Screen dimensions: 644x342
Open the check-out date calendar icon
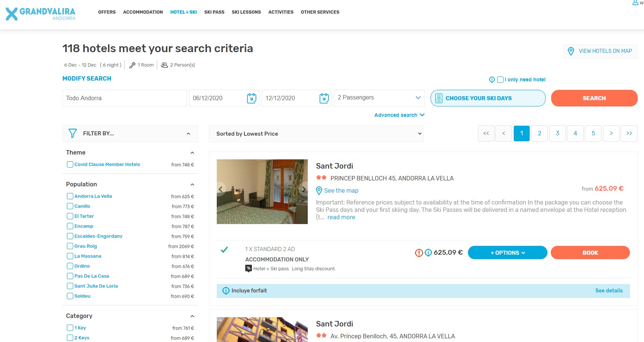pos(324,98)
